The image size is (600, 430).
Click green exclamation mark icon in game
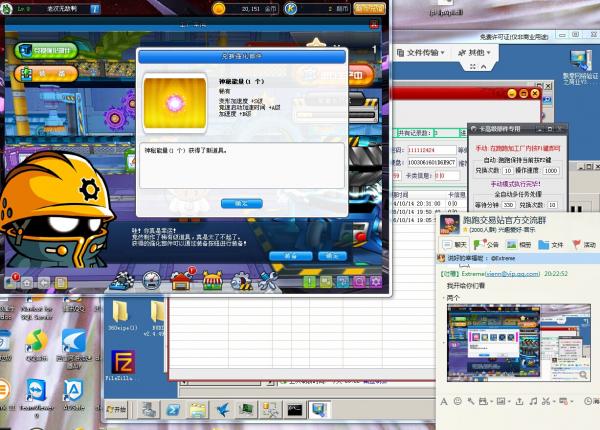click(x=310, y=282)
